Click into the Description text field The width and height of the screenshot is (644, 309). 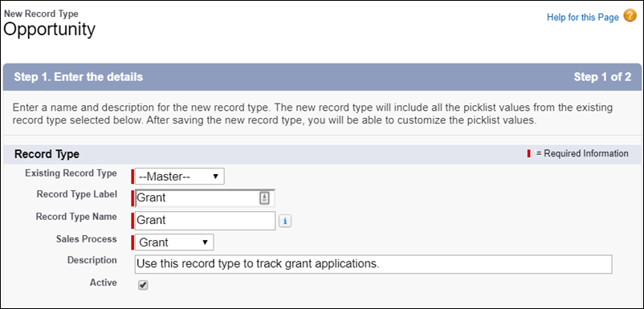click(373, 264)
